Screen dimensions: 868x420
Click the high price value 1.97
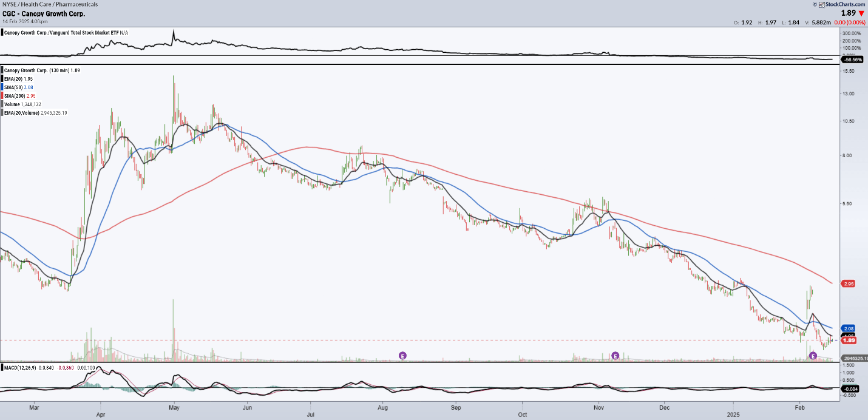point(771,22)
